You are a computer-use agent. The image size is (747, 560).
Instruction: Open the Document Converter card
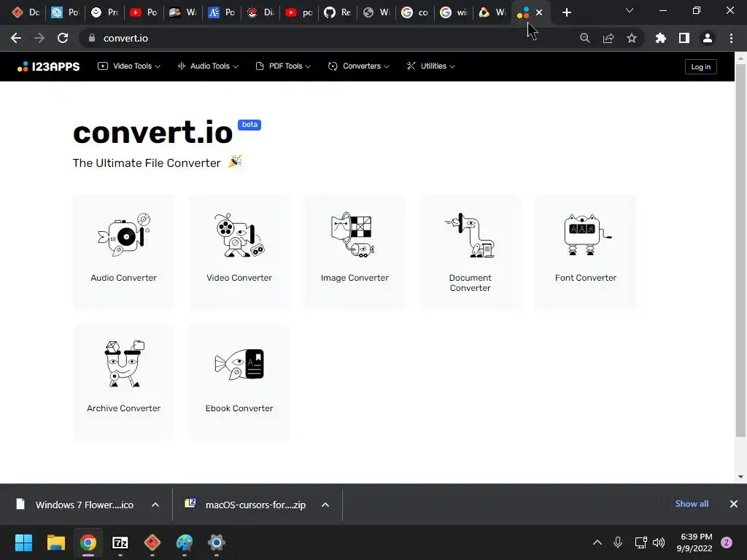point(471,252)
